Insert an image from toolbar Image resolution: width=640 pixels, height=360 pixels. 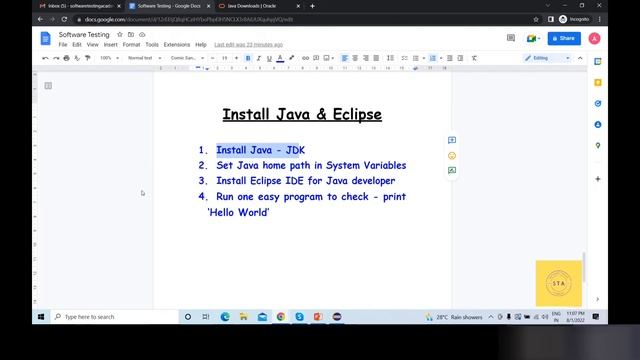pos(327,58)
